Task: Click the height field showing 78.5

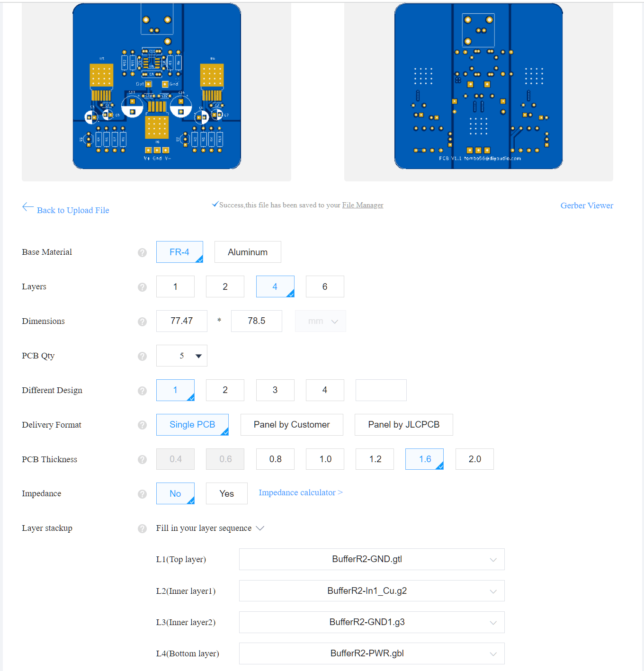Action: pyautogui.click(x=257, y=321)
